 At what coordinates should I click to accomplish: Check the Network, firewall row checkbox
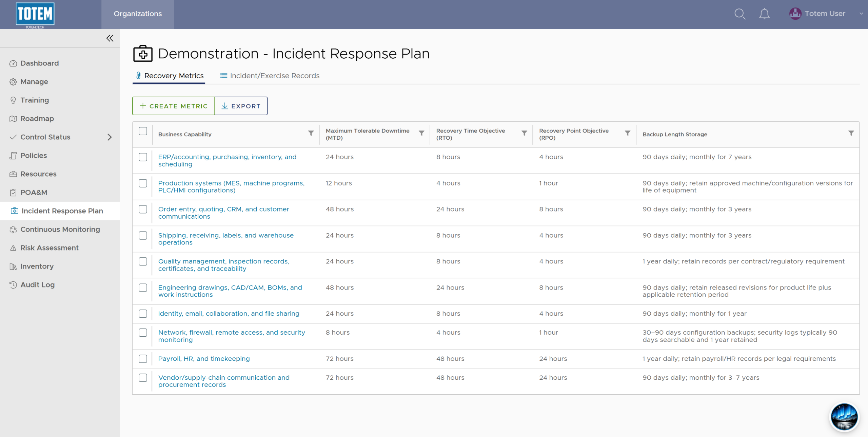143,333
